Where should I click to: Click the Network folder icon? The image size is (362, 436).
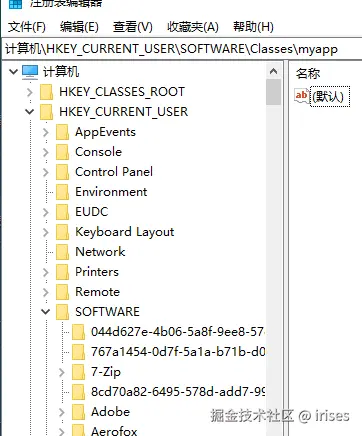click(x=62, y=252)
